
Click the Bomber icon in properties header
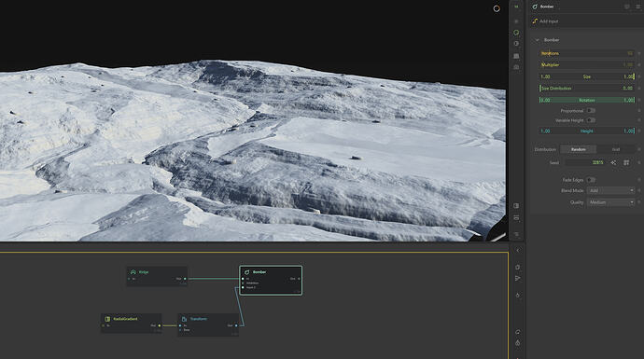pos(535,7)
